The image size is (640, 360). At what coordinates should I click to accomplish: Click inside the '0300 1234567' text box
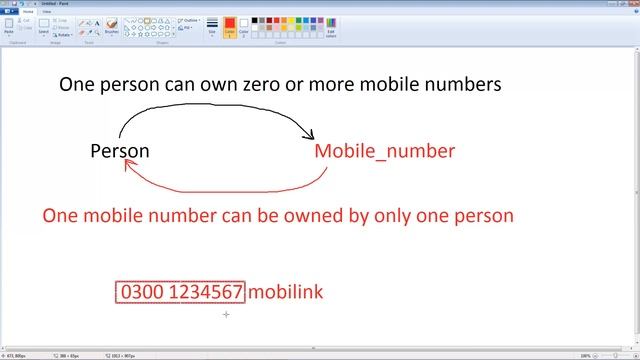pyautogui.click(x=180, y=292)
